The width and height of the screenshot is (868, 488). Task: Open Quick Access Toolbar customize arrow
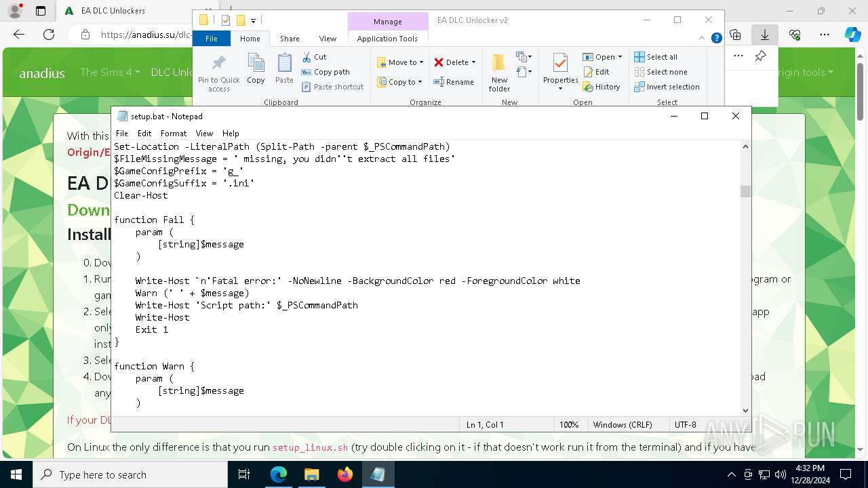tap(253, 20)
